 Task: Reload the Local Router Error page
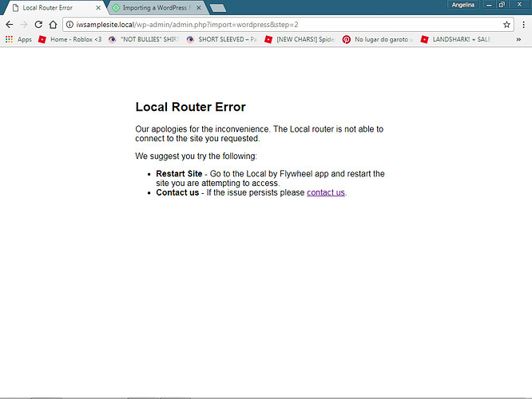click(x=38, y=25)
